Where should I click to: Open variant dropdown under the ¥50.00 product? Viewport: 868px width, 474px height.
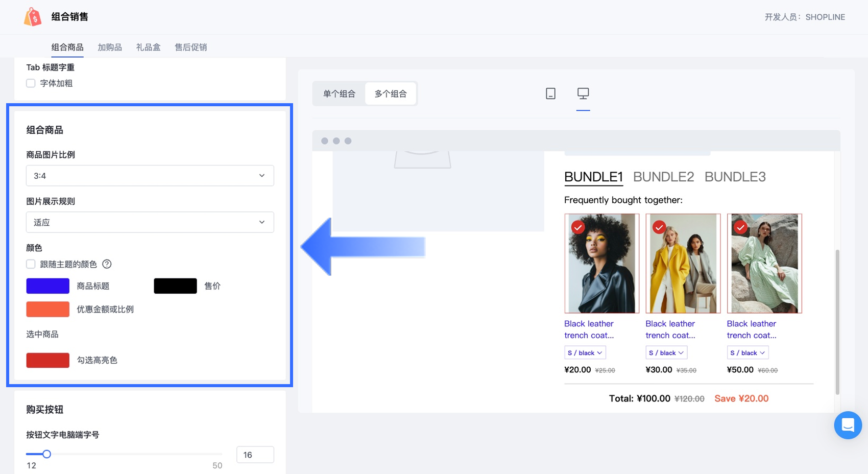click(748, 353)
